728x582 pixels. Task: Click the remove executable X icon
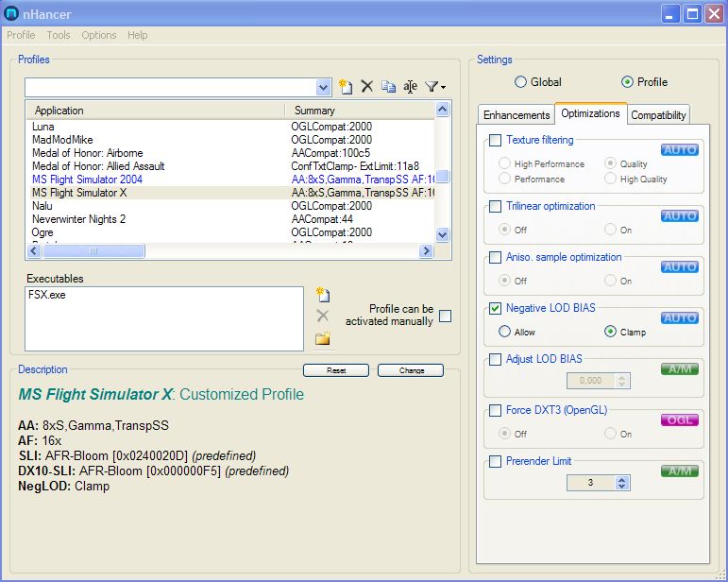click(x=322, y=316)
